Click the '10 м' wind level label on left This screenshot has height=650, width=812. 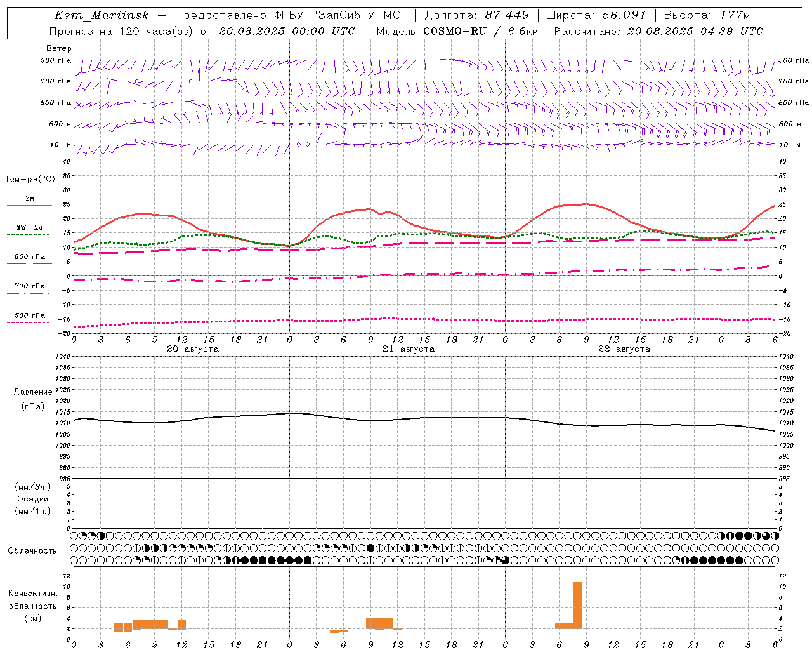coord(61,145)
